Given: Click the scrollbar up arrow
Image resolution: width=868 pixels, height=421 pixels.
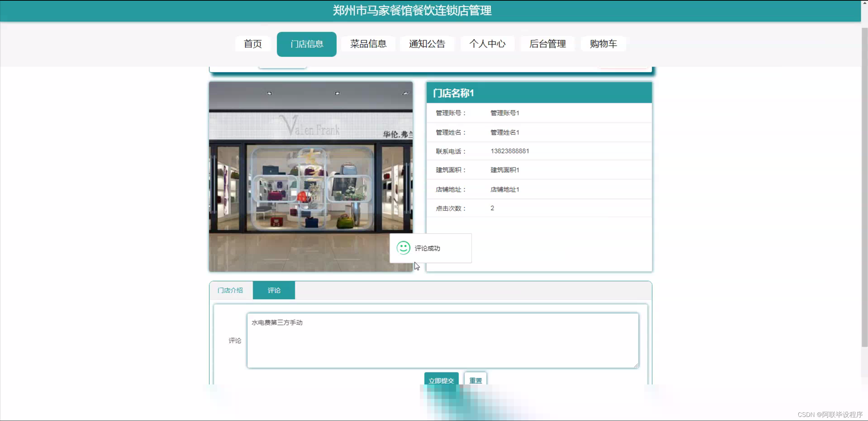Looking at the screenshot, I should 864,3.
